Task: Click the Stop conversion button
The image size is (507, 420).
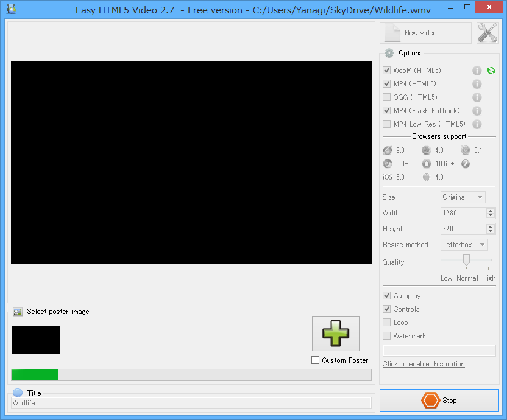Action: (439, 401)
